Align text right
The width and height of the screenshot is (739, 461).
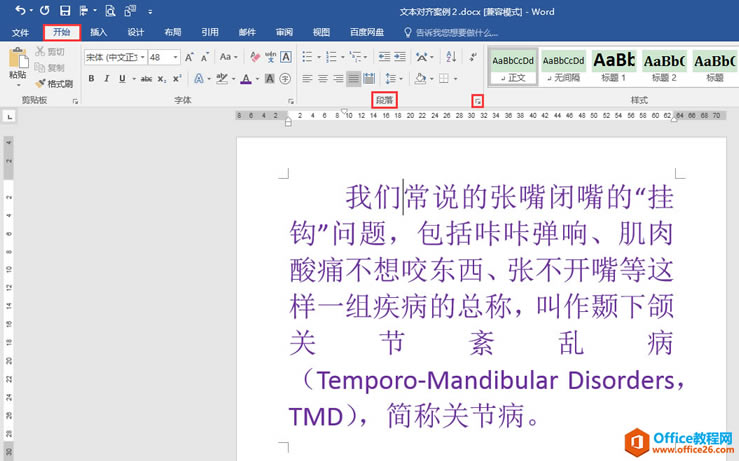click(338, 79)
